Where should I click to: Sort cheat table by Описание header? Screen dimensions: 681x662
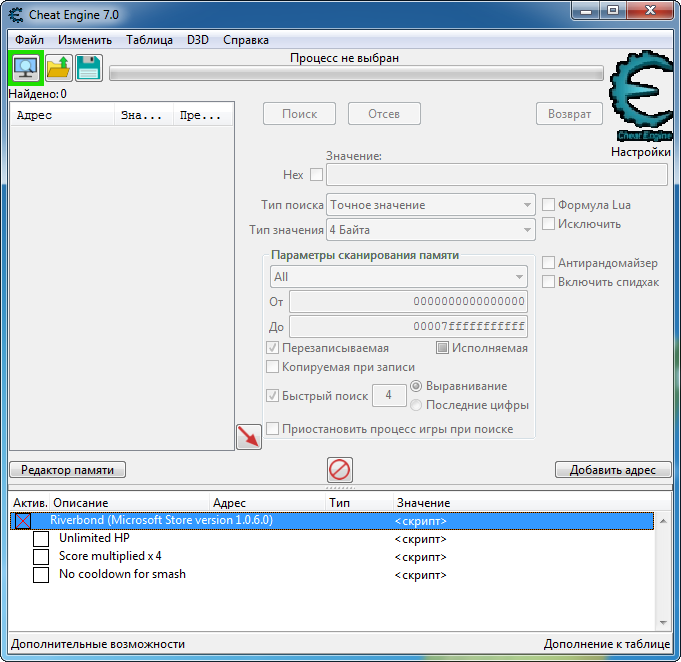coord(129,503)
